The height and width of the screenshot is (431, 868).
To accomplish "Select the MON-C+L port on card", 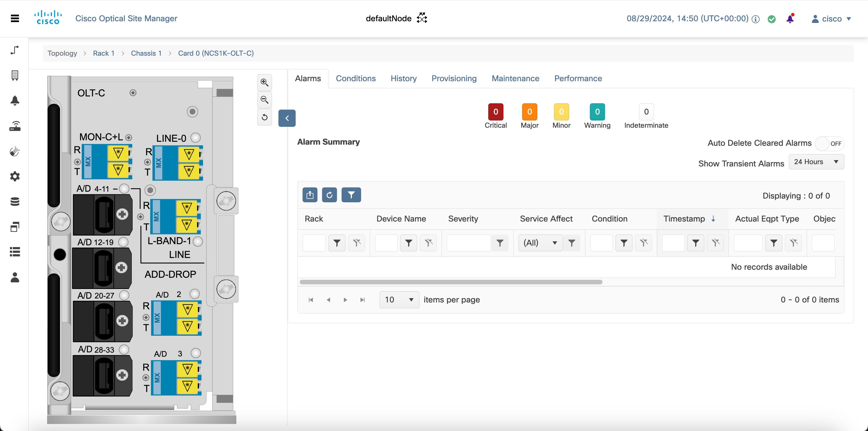I will [x=107, y=162].
